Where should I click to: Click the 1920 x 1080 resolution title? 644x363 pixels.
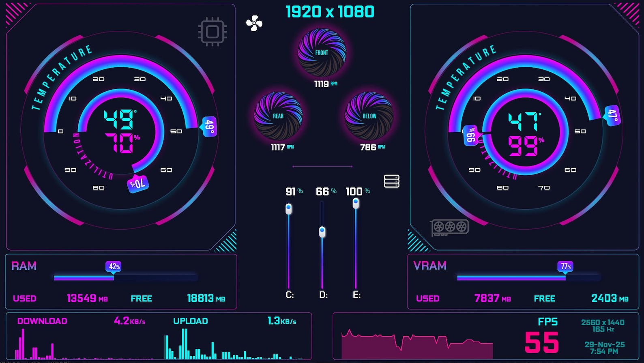click(330, 12)
